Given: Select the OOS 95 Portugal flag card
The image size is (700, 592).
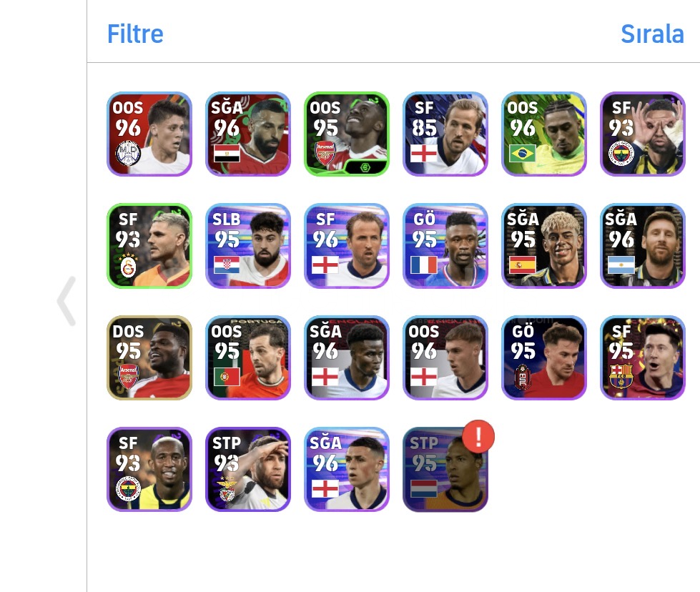Looking at the screenshot, I should [x=248, y=357].
